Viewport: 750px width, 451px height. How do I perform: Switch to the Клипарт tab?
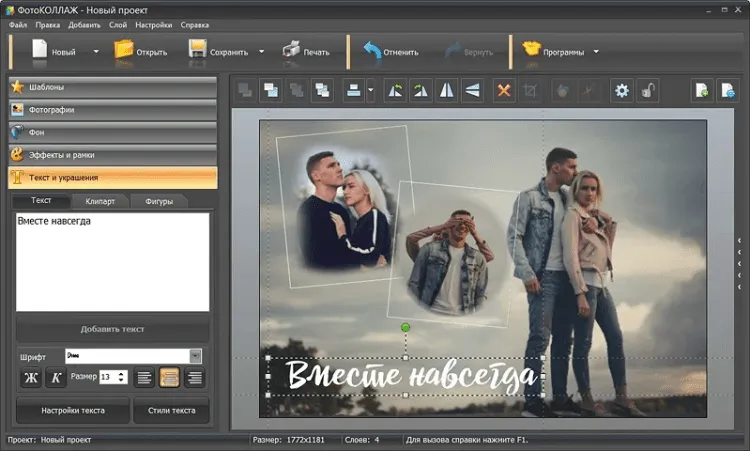(99, 201)
